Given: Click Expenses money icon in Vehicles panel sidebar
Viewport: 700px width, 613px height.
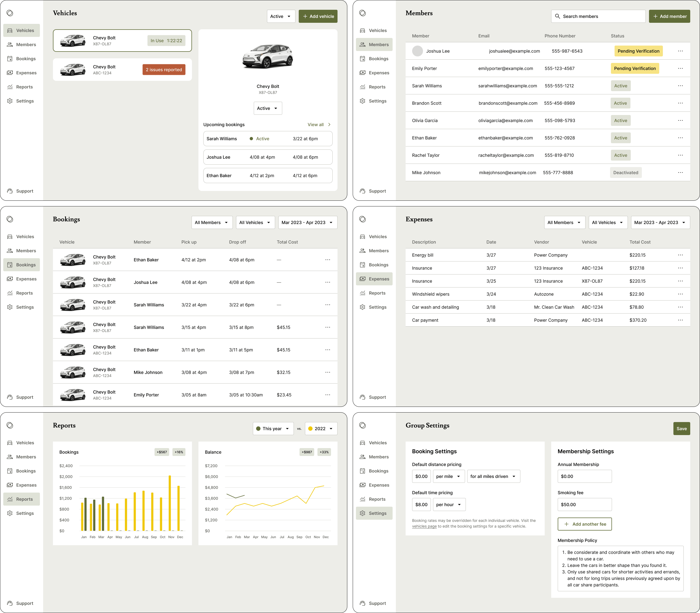Looking at the screenshot, I should 10,73.
